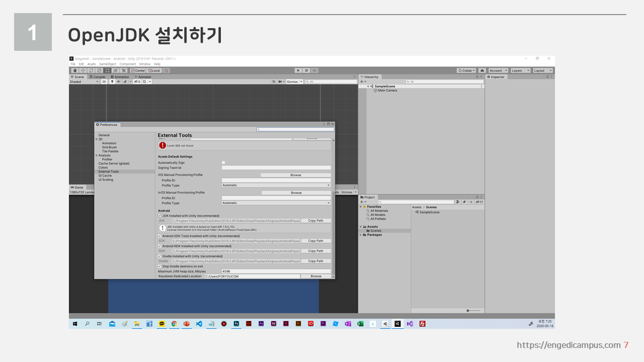Viewport: 644px width, 362px height.
Task: Open the Window menu
Action: pyautogui.click(x=145, y=64)
